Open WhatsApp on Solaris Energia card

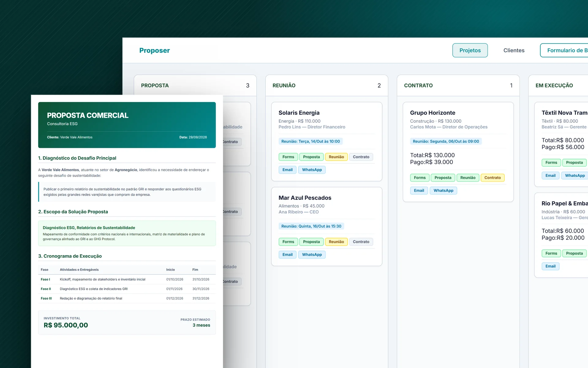(312, 170)
